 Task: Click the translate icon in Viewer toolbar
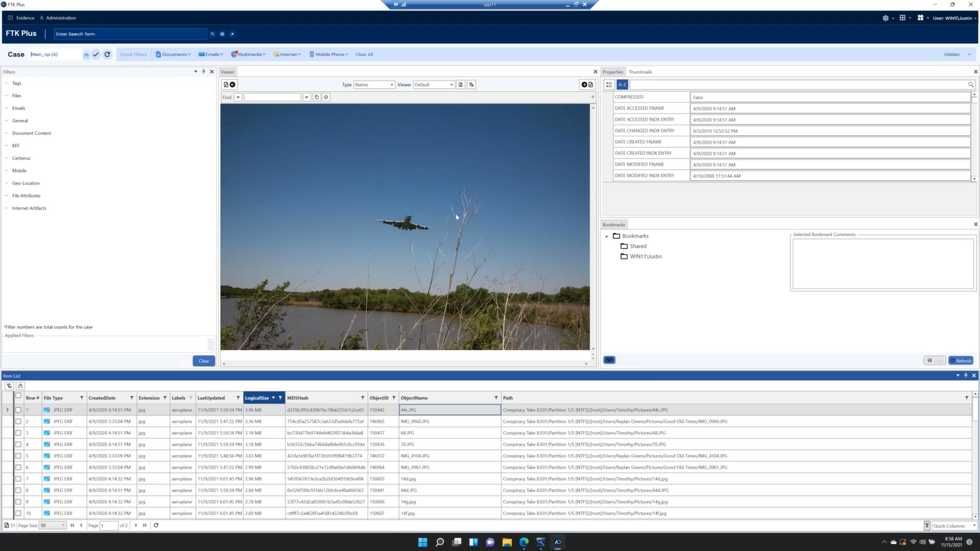tap(471, 85)
